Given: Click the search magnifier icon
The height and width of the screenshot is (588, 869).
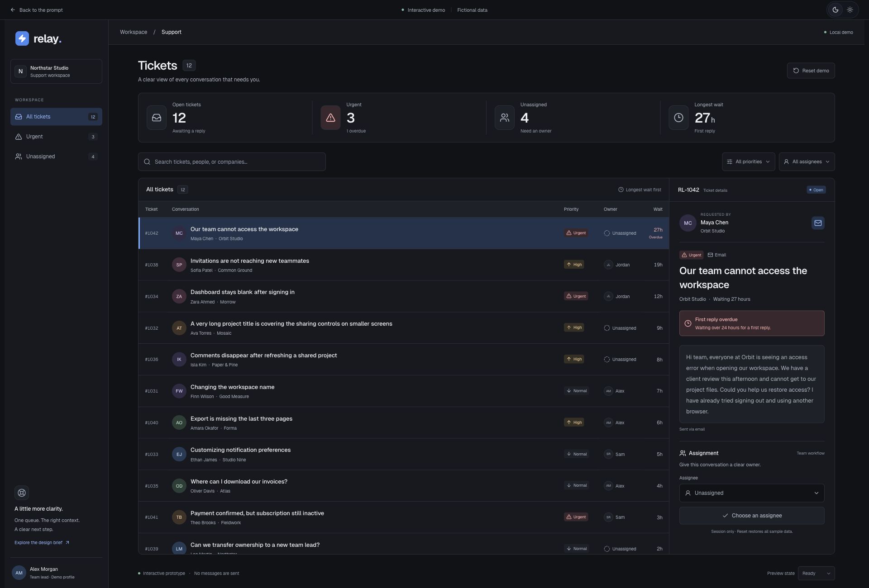Looking at the screenshot, I should point(147,162).
